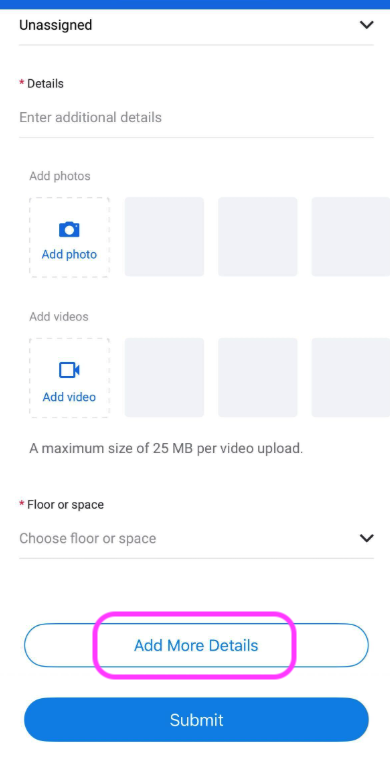This screenshot has width=390, height=770.
Task: Tap the camera icon to add photo
Action: tap(69, 229)
